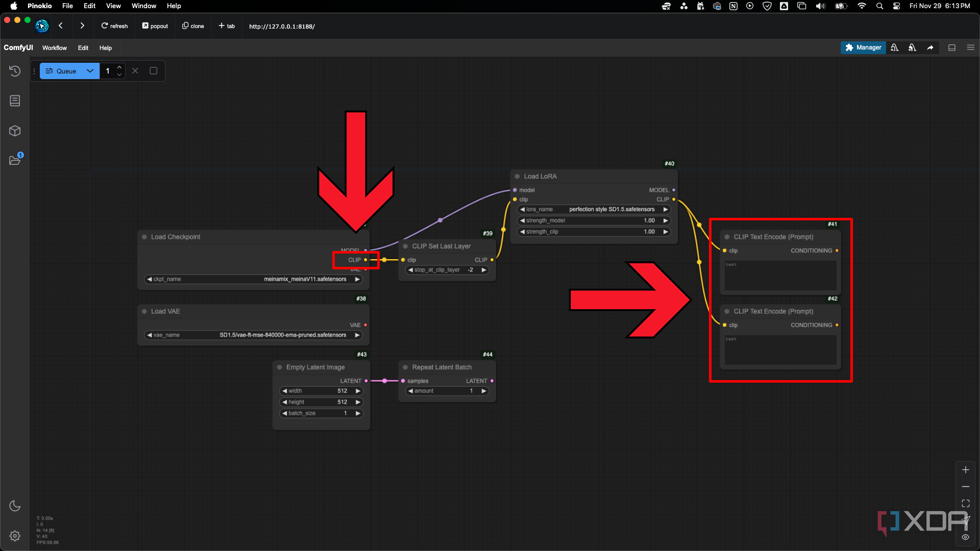Cancel current run with the X icon

(135, 71)
